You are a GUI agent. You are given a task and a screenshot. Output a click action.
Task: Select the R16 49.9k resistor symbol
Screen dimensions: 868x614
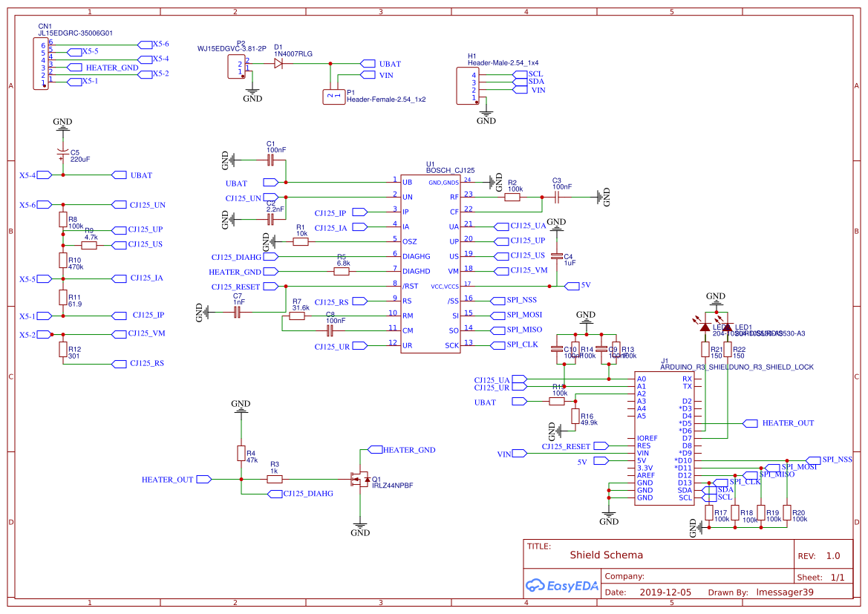click(x=575, y=417)
